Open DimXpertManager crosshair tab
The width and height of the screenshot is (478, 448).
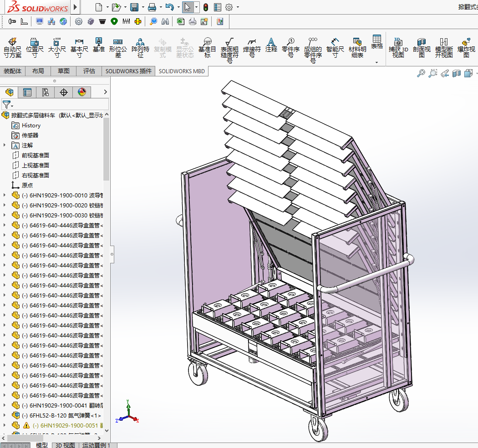click(64, 92)
